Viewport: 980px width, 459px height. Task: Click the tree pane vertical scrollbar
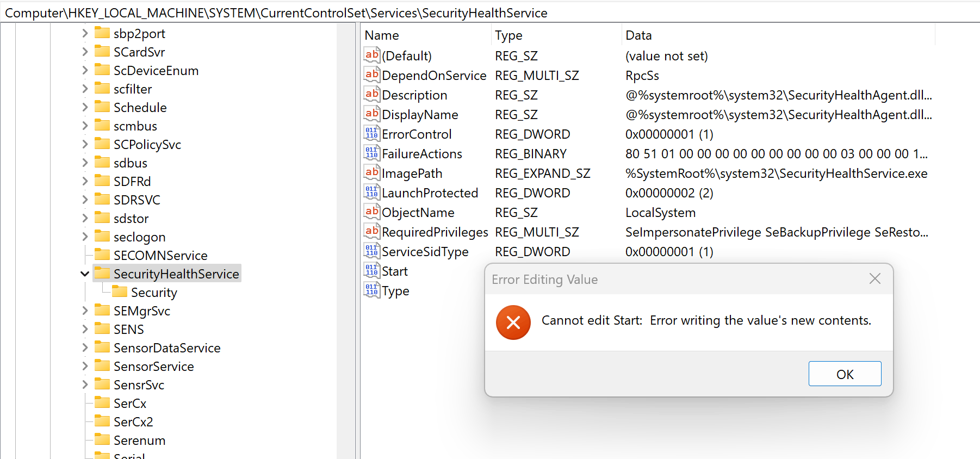coord(346,241)
